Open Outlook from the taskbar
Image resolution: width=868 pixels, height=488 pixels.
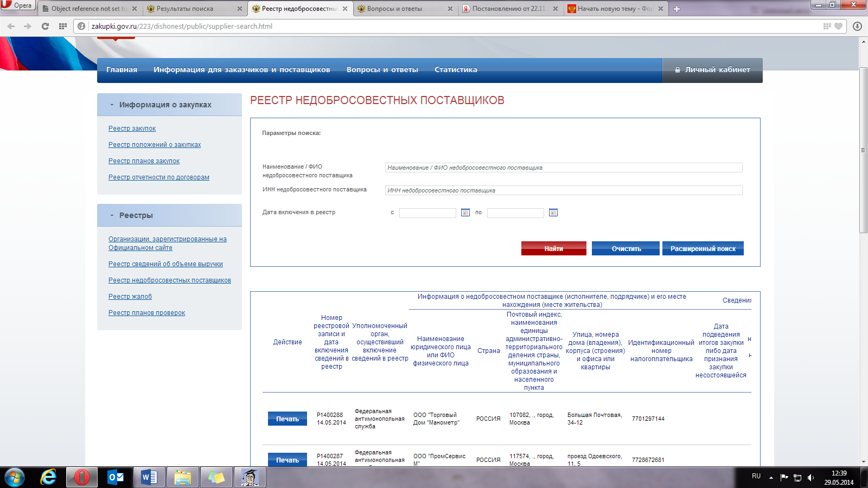(x=116, y=477)
